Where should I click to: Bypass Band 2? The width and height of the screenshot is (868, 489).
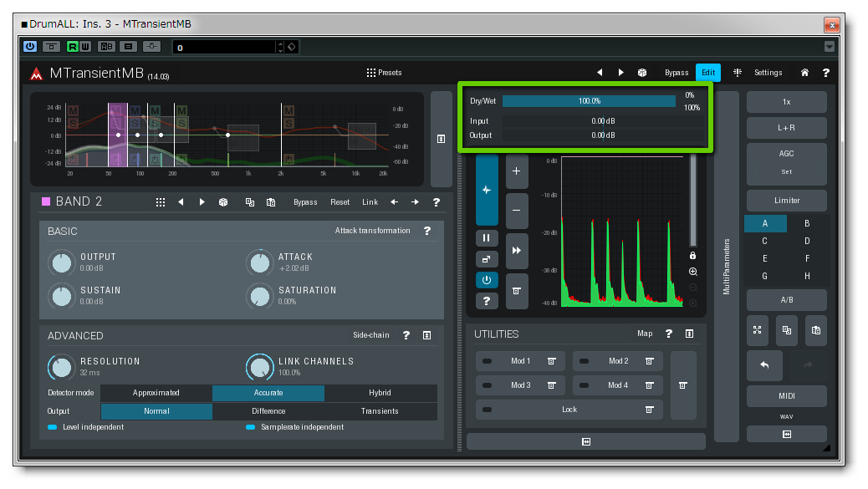coord(305,202)
